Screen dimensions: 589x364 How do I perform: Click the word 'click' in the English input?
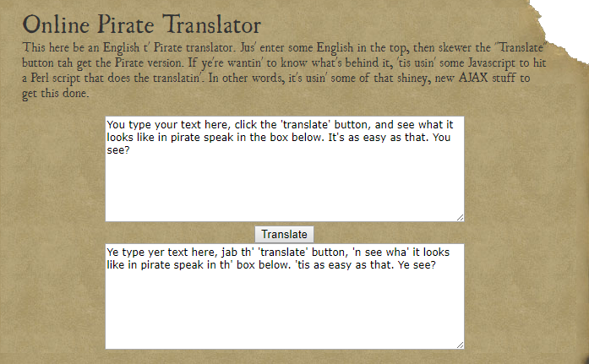coord(247,125)
